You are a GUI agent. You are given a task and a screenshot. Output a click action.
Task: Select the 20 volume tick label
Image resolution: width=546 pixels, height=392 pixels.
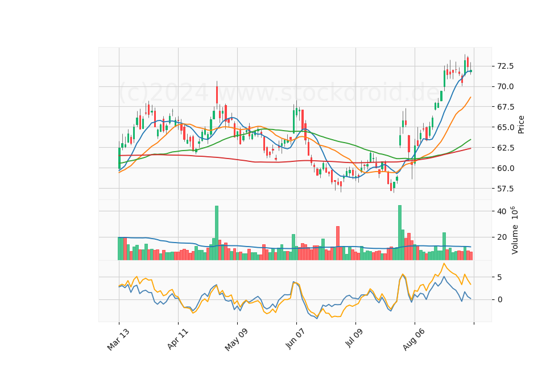pyautogui.click(x=502, y=237)
